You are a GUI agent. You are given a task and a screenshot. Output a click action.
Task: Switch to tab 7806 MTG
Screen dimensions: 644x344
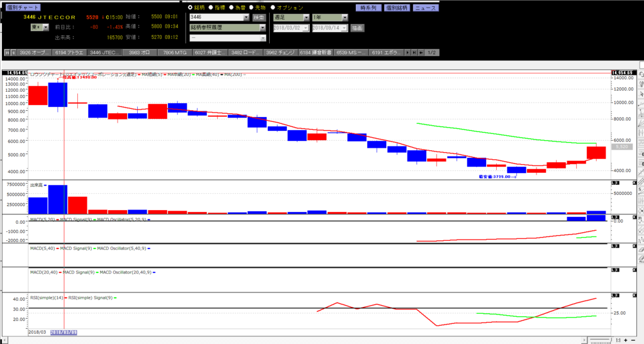coord(175,53)
